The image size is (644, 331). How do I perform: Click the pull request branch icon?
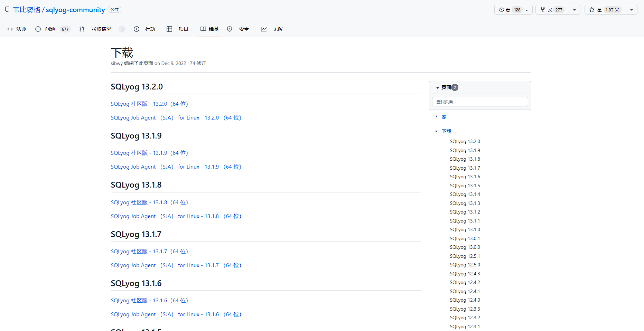point(82,29)
